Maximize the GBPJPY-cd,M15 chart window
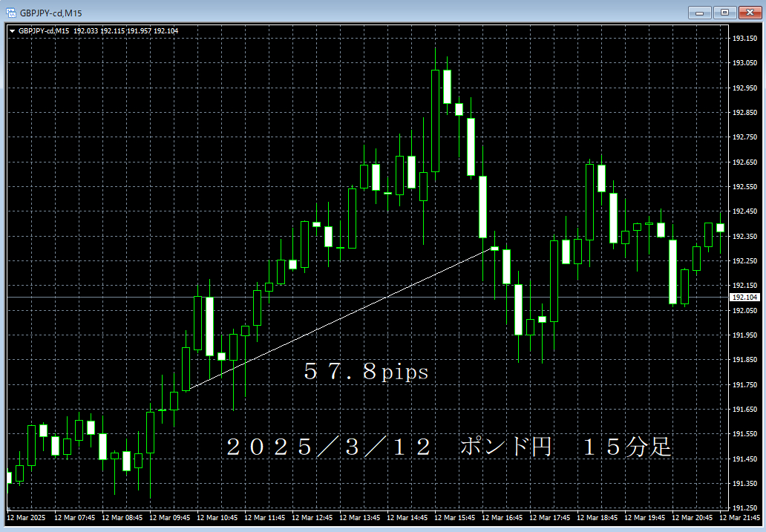Screen dimensions: 766x532 (x=724, y=12)
